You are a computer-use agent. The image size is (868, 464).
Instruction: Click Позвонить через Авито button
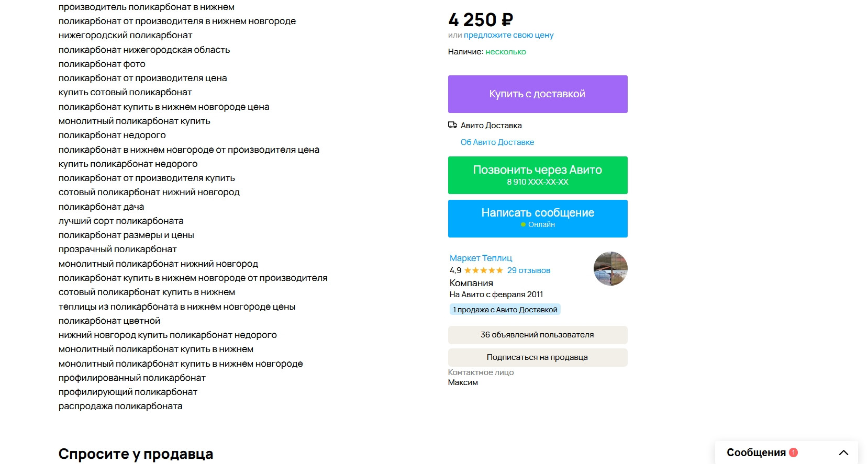538,175
